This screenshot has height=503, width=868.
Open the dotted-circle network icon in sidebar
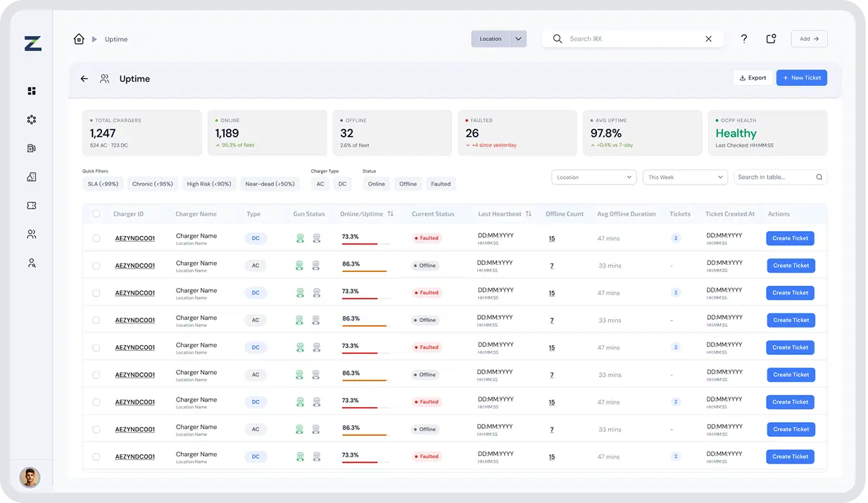click(32, 120)
